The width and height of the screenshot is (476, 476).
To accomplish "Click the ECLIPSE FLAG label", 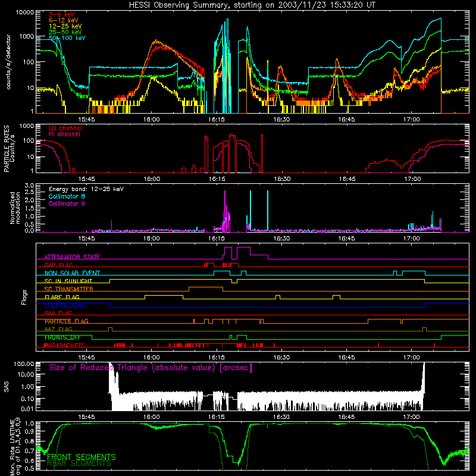I will point(65,305).
